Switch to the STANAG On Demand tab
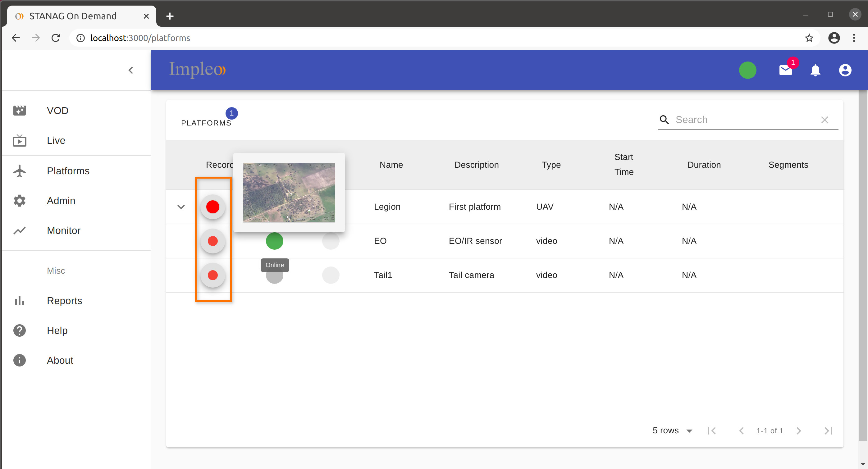Screen dimensions: 868x469 coord(72,16)
